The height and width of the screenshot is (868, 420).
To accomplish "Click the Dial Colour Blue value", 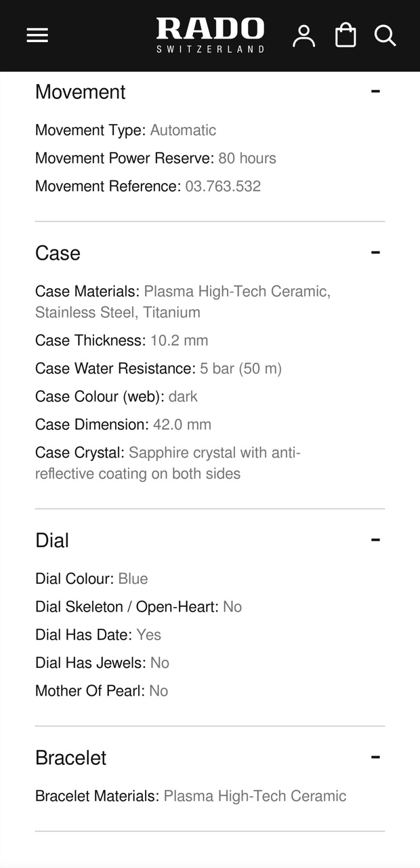I will click(x=133, y=578).
